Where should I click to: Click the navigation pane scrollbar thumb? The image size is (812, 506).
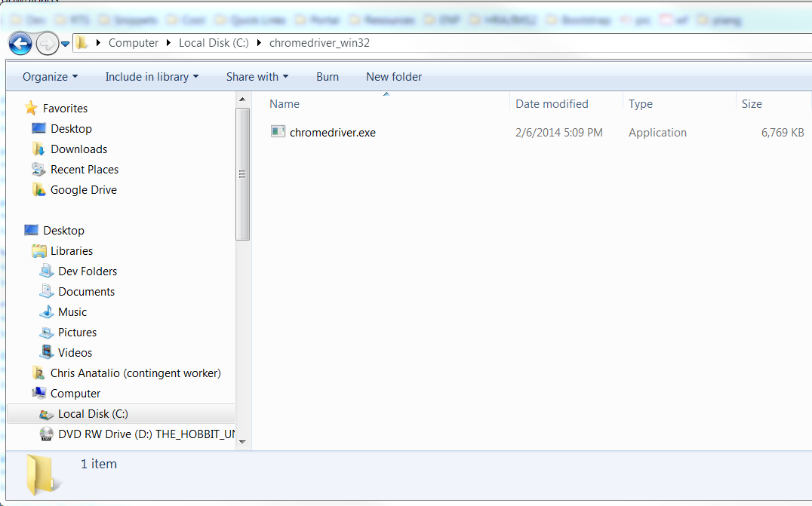(x=242, y=174)
